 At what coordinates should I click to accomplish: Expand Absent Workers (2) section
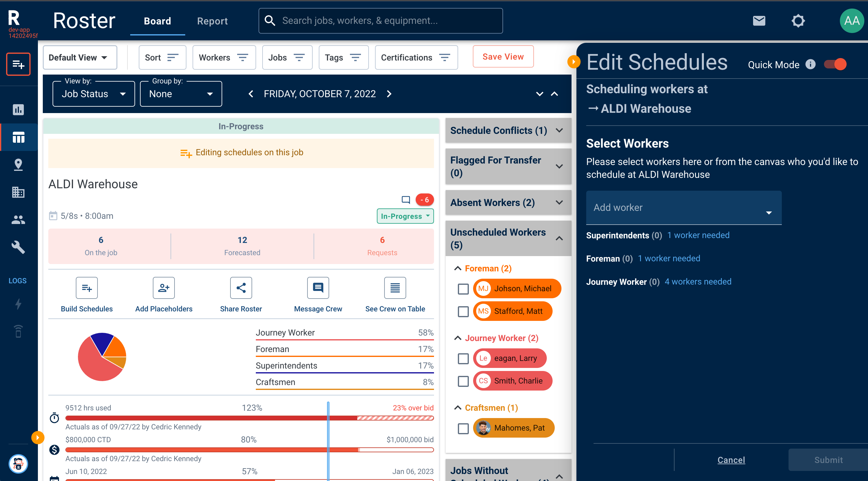coord(508,203)
